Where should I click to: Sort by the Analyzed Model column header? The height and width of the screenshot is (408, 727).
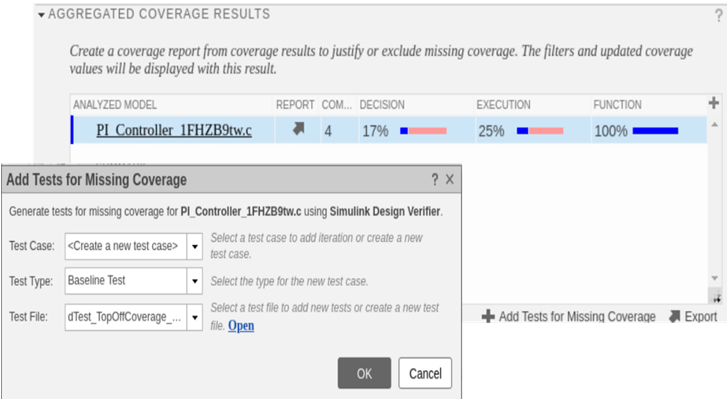point(114,104)
